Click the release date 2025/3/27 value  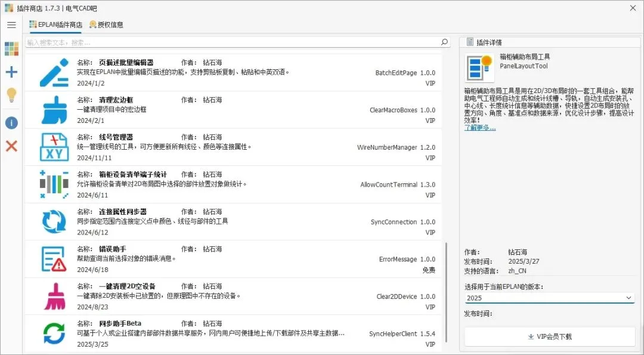pyautogui.click(x=524, y=262)
